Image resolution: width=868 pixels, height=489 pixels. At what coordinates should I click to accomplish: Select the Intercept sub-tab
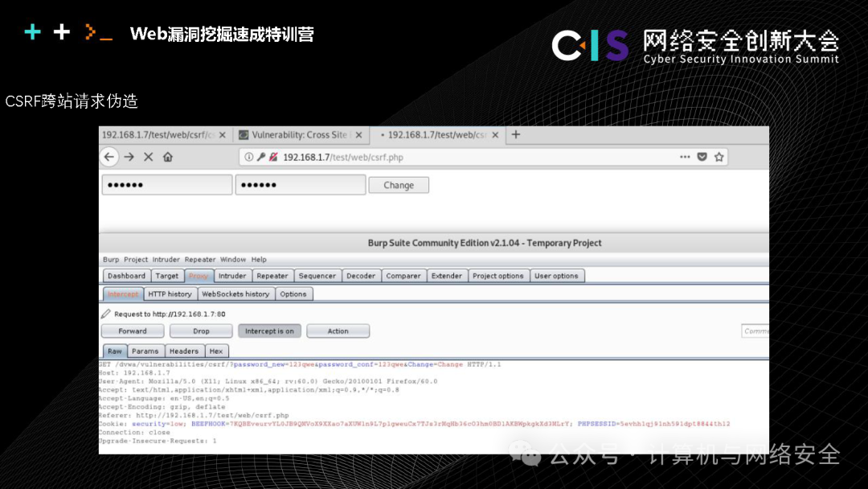coord(123,294)
